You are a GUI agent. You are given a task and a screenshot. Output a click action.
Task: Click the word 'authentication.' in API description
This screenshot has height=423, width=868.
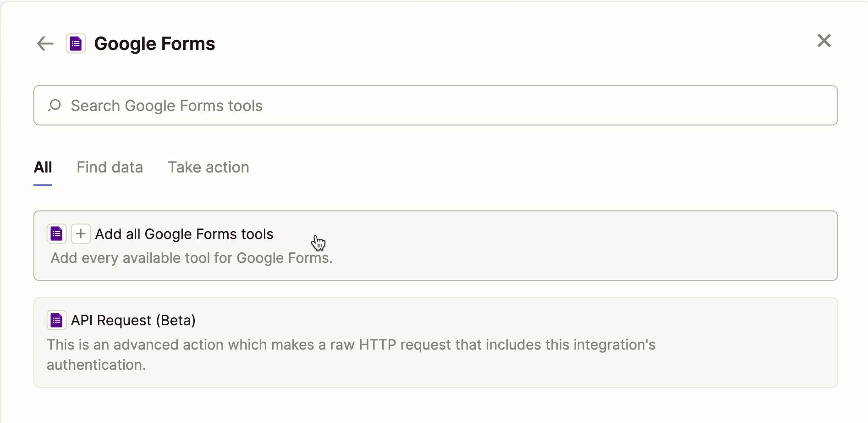pos(96,365)
